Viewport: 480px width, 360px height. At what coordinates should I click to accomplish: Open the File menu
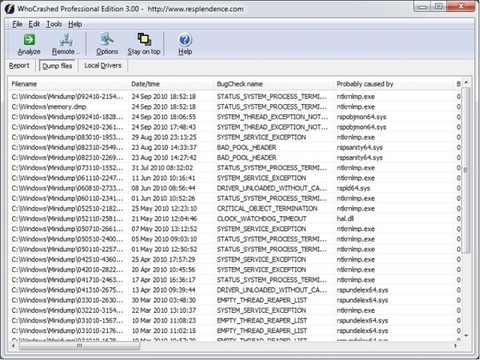[x=17, y=24]
